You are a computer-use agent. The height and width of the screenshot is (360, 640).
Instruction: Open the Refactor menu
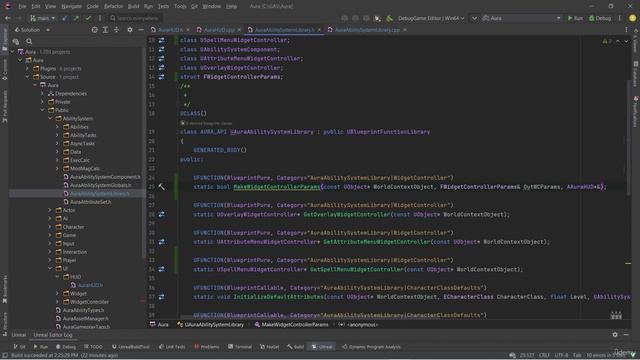[x=113, y=6]
